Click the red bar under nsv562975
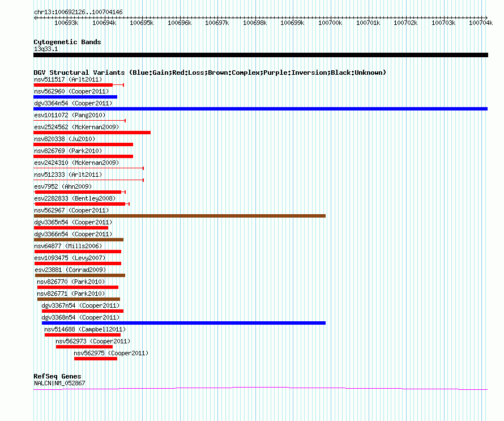504x421 pixels. click(x=96, y=359)
